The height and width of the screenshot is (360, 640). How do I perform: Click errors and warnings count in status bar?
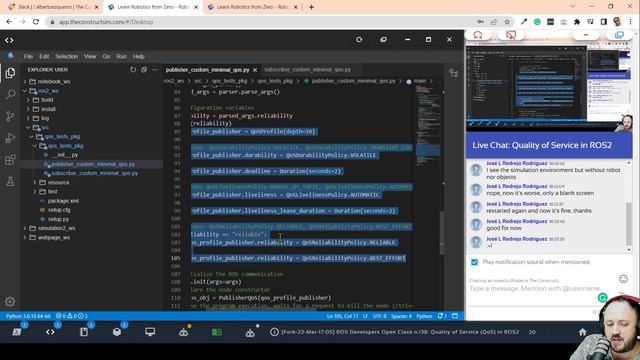(x=71, y=316)
